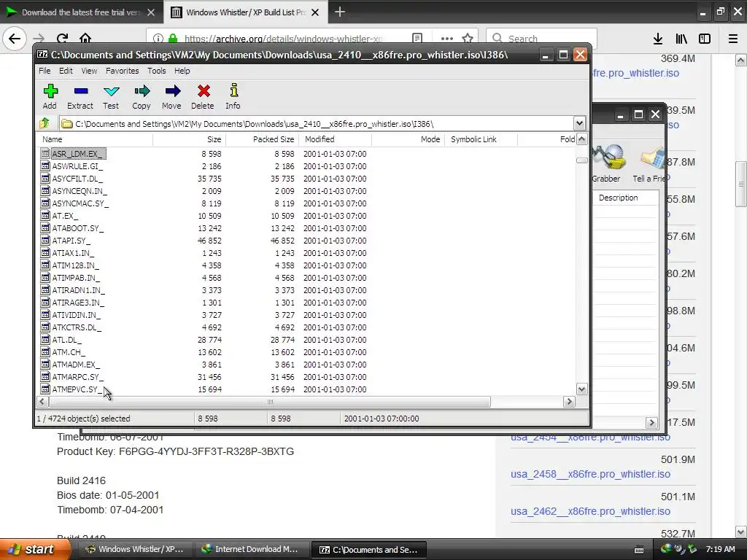Click the file icon of ATAPI.SY_
Image resolution: width=747 pixels, height=560 pixels.
tap(45, 241)
